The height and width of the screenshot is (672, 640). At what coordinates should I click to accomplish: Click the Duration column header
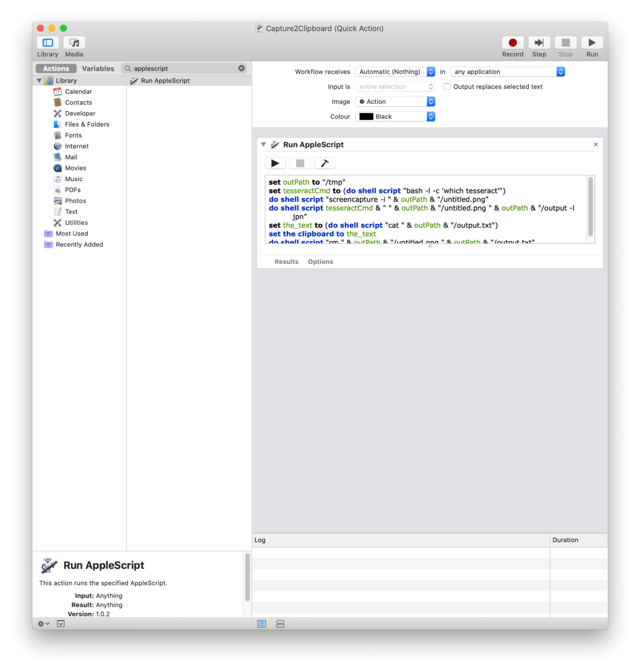(579, 540)
